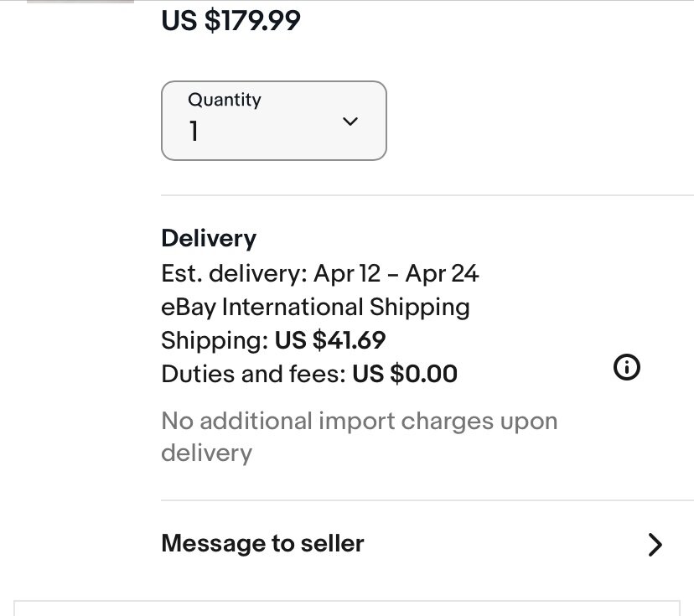Click the Delivery section heading
This screenshot has width=694, height=616.
209,239
